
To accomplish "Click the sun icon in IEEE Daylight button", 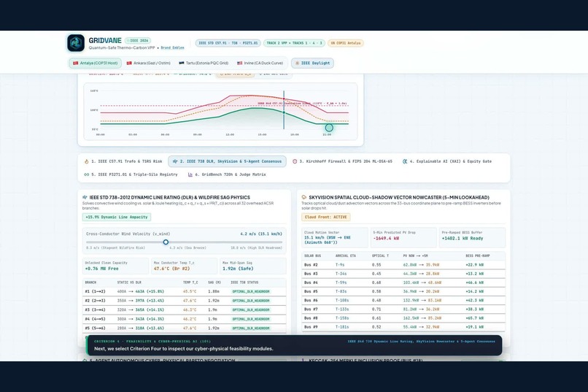I will pos(298,63).
